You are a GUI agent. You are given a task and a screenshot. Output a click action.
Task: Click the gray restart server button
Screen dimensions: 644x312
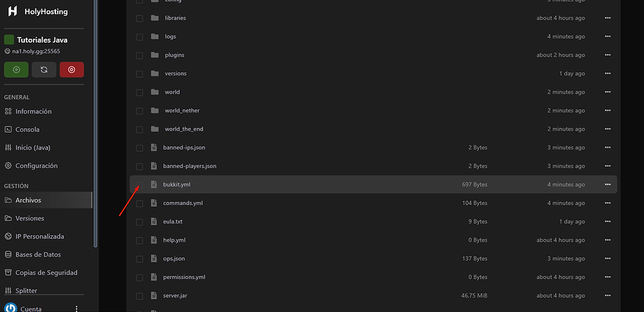click(x=44, y=69)
